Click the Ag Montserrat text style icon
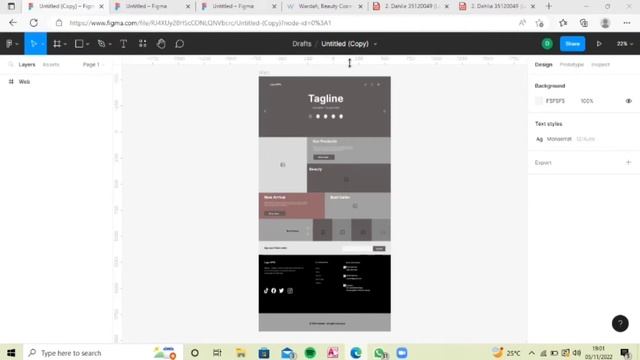This screenshot has height=360, width=640. (539, 139)
